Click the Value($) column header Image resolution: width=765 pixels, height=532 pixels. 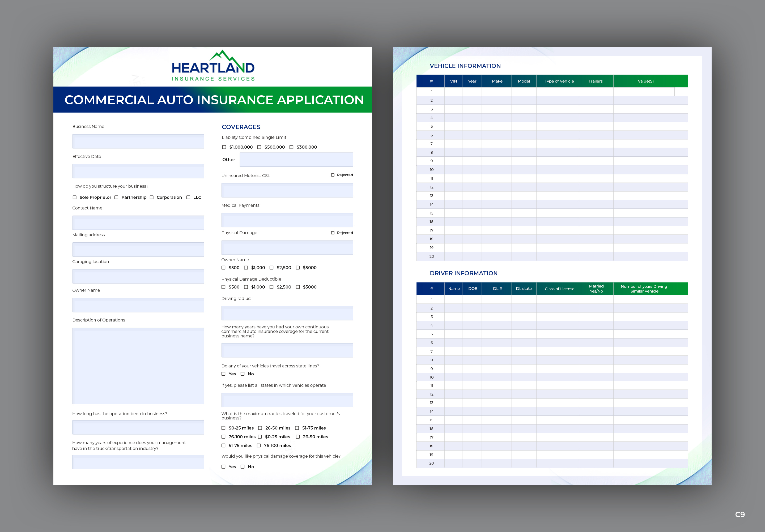651,81
